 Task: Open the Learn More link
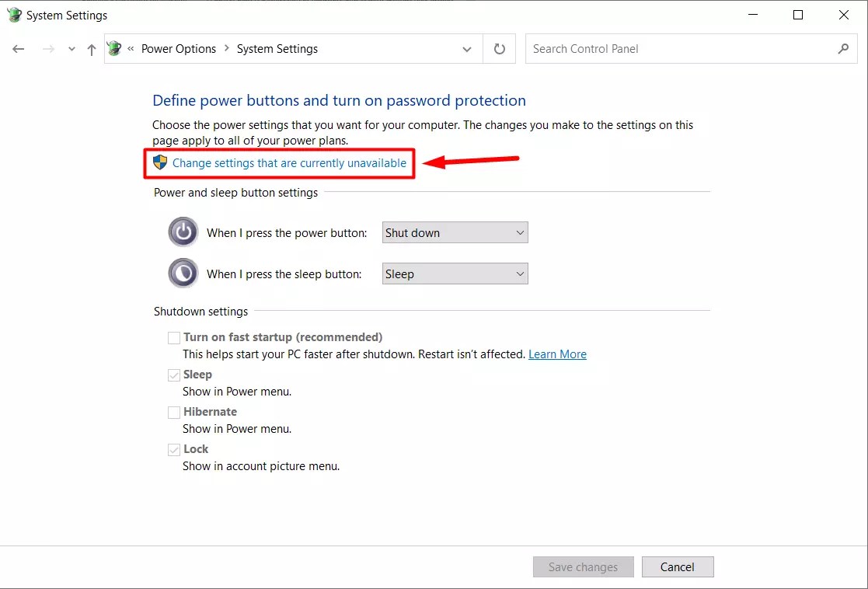557,354
